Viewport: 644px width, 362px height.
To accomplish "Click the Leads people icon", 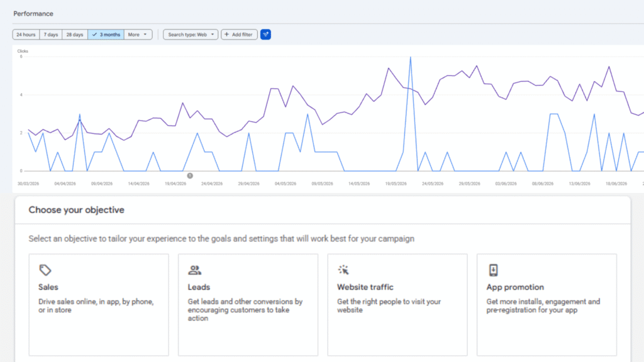I will click(x=195, y=270).
